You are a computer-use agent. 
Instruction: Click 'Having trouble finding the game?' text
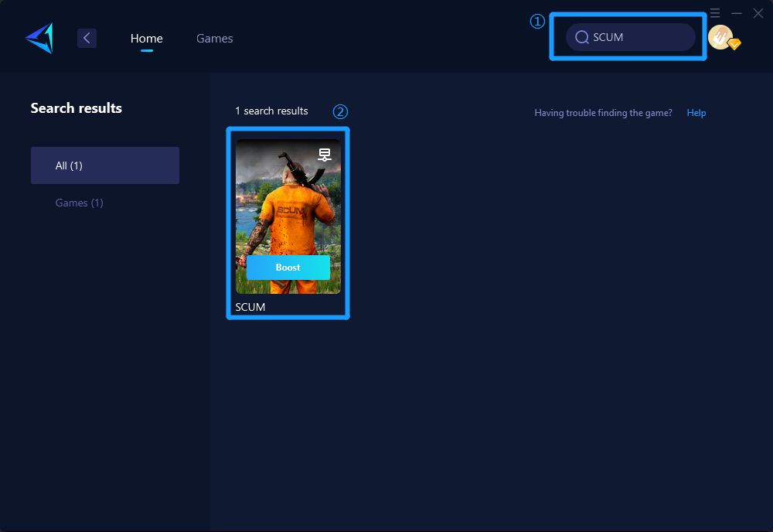pos(604,113)
